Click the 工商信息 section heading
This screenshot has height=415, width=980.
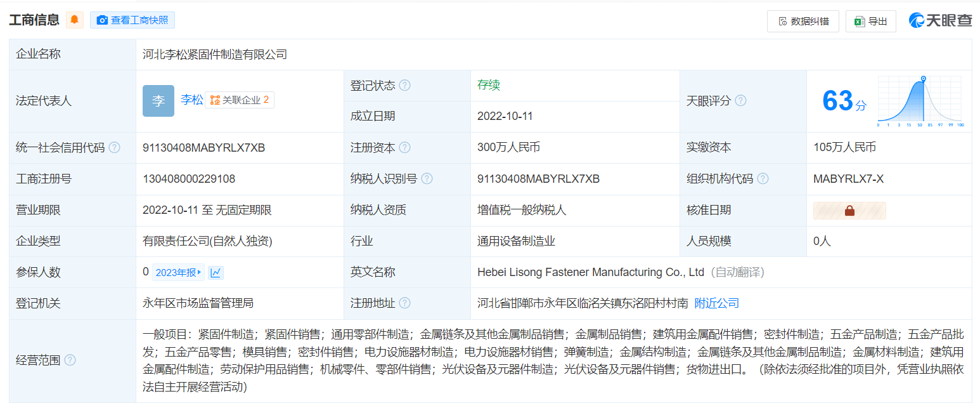coord(34,20)
